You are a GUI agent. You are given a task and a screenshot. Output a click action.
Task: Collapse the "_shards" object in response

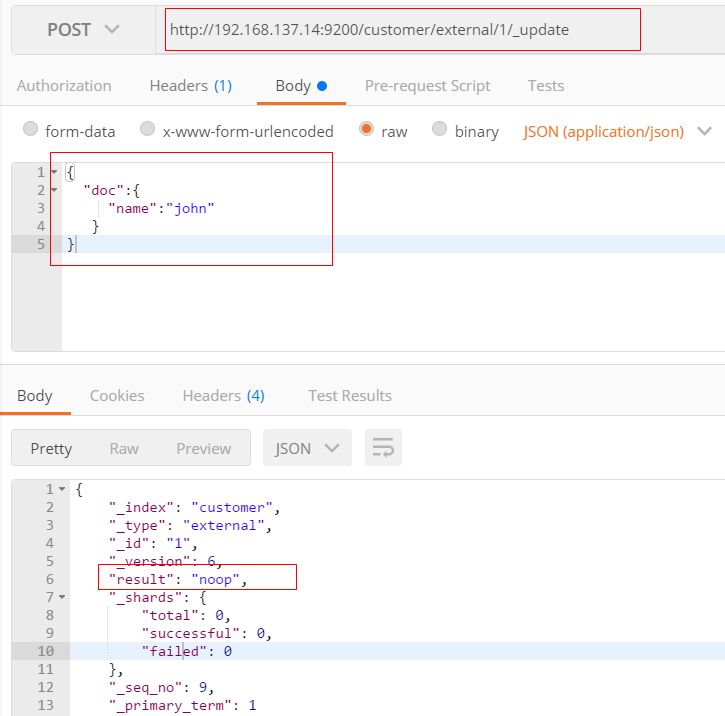click(62, 597)
